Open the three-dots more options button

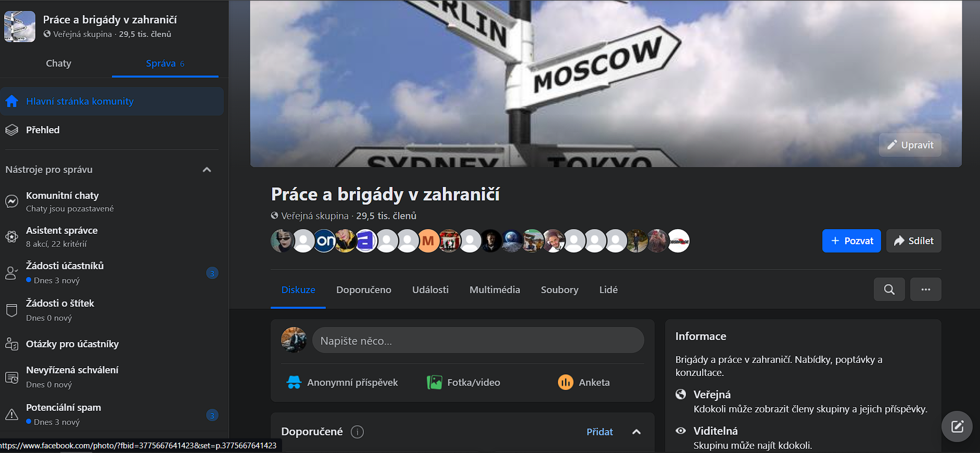pyautogui.click(x=925, y=290)
